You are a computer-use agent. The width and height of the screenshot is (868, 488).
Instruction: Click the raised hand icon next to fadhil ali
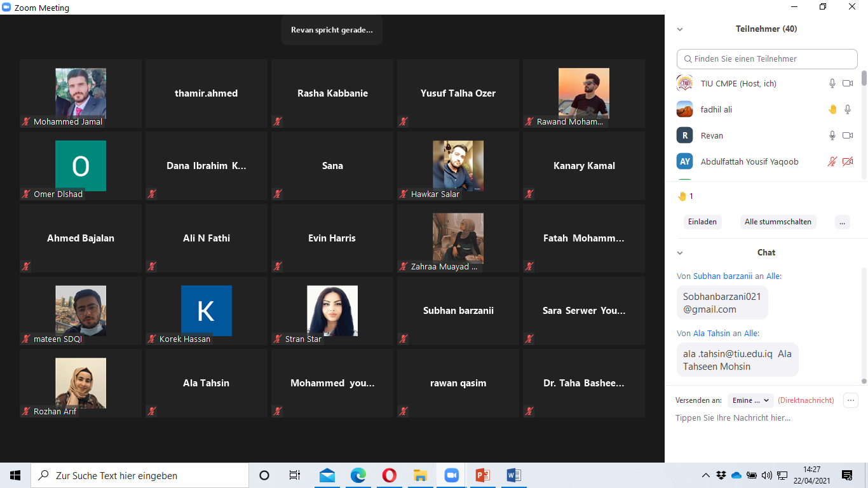[x=832, y=109]
